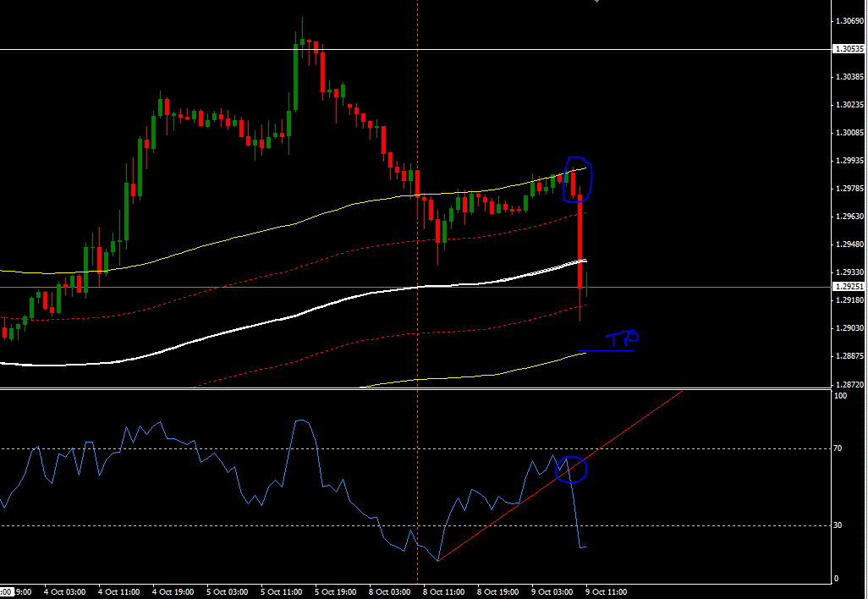Viewport: 868px width, 599px height.
Task: Select the blue circle around the top candles
Action: [578, 179]
